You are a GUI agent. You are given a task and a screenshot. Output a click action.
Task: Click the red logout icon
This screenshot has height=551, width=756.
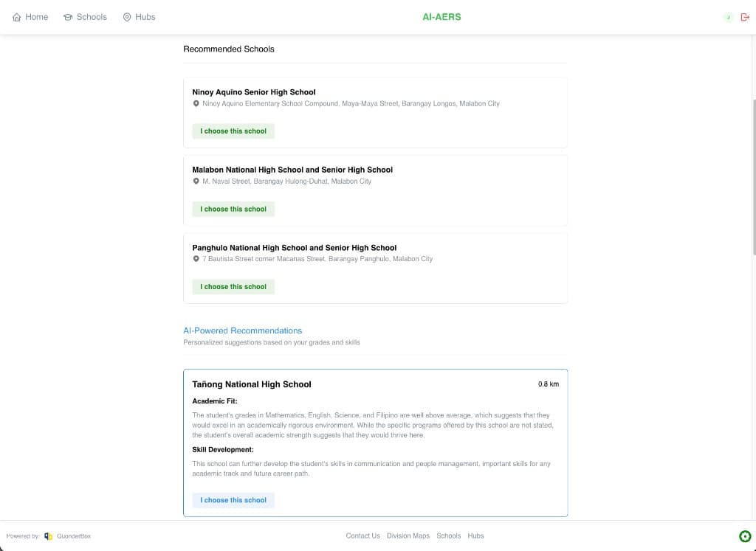pyautogui.click(x=745, y=17)
